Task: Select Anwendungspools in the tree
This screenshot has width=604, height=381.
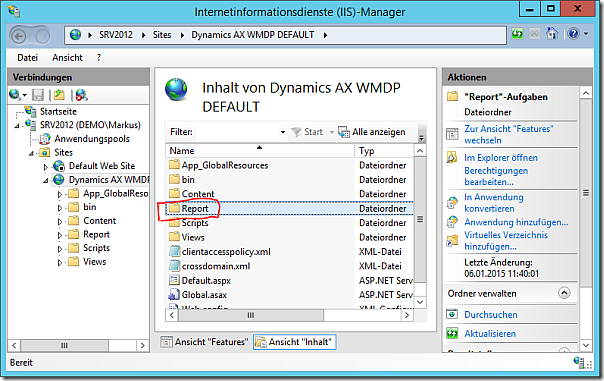Action: [x=92, y=139]
